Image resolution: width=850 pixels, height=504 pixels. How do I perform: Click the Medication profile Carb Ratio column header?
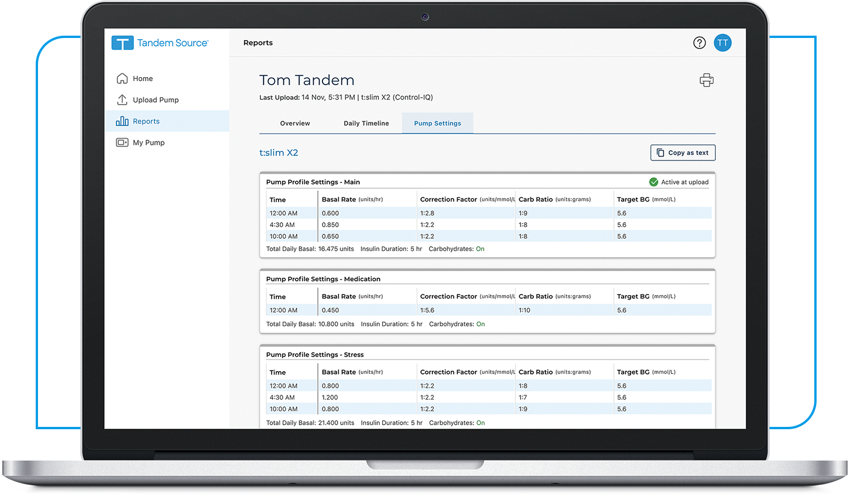coord(555,296)
